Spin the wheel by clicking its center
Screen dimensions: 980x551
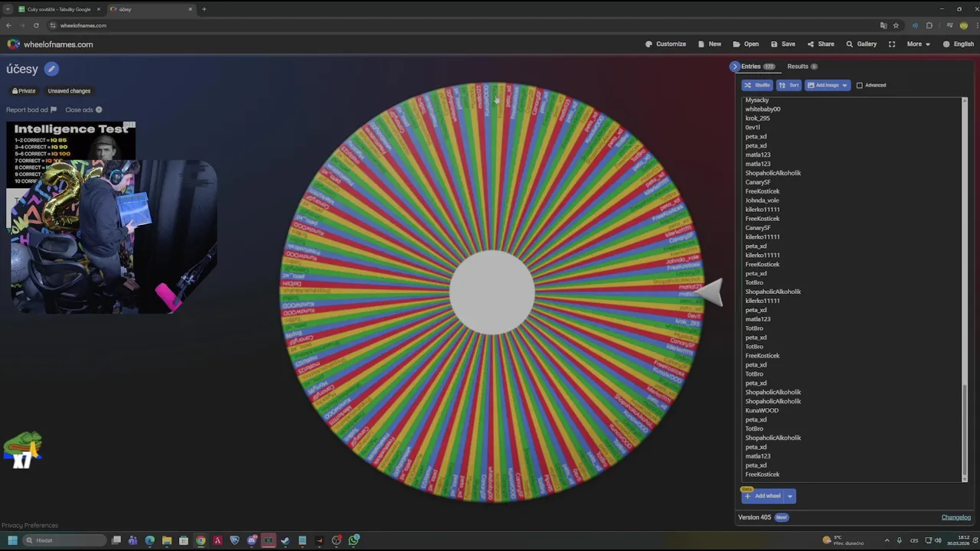[x=492, y=292]
